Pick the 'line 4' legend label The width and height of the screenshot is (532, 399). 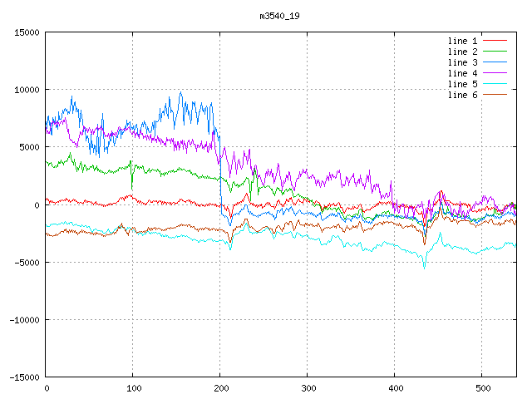[x=462, y=73]
